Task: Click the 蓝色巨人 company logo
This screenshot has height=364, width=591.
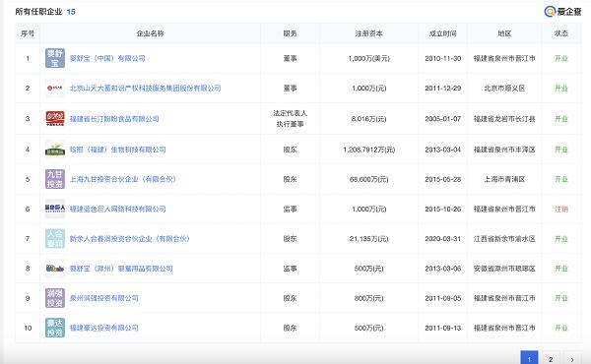Action: pos(55,209)
